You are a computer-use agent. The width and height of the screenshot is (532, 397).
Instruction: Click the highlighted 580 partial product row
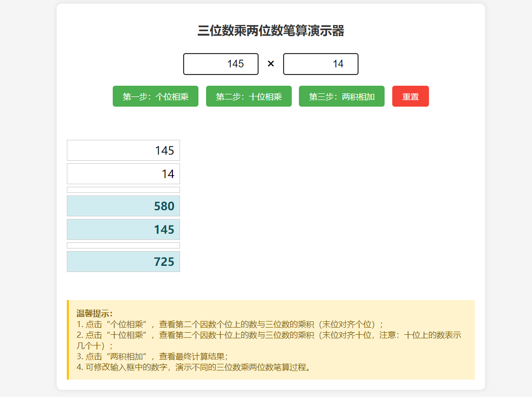pyautogui.click(x=123, y=206)
